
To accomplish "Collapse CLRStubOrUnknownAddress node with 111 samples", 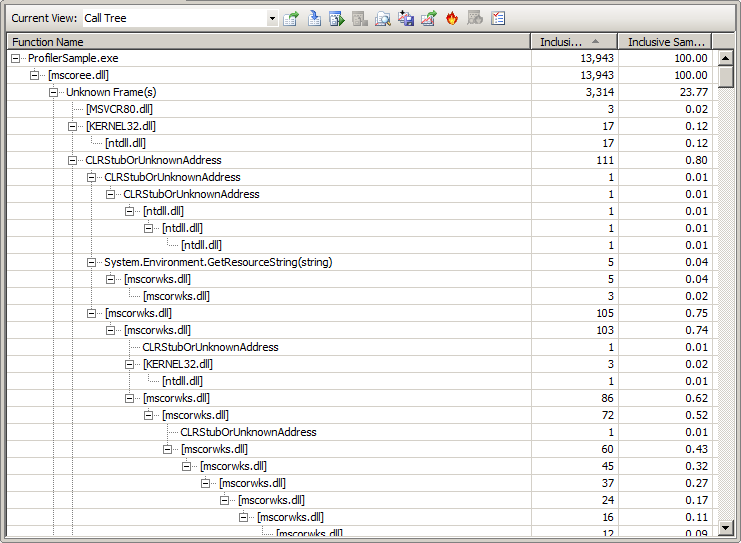I will 72,160.
